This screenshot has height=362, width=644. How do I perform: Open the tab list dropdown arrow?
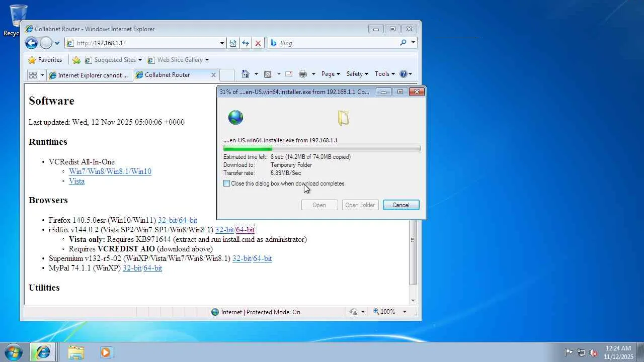click(42, 75)
